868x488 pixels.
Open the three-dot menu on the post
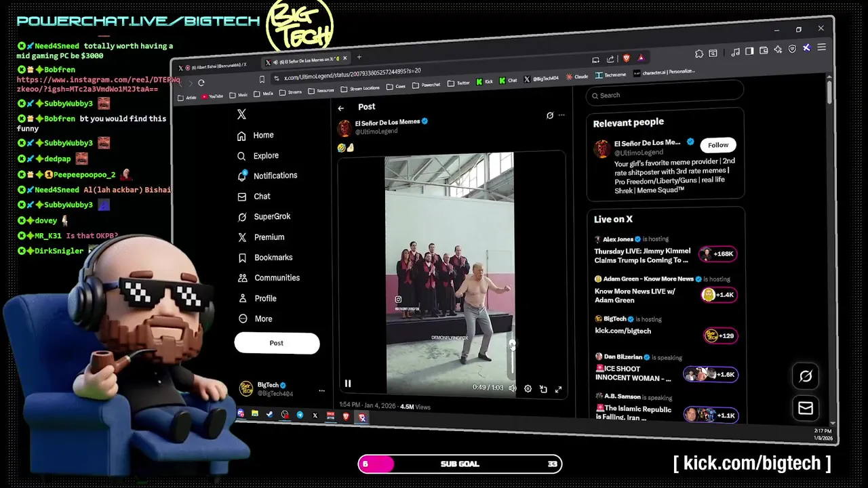(x=561, y=115)
